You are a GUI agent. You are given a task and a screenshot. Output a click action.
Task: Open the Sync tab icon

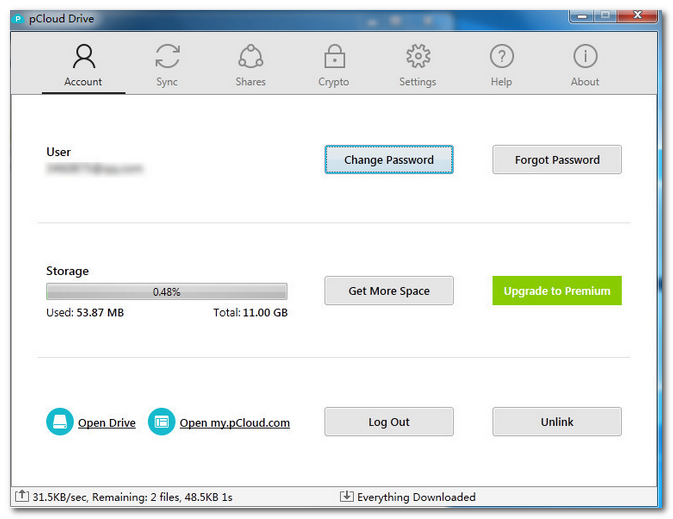(167, 56)
